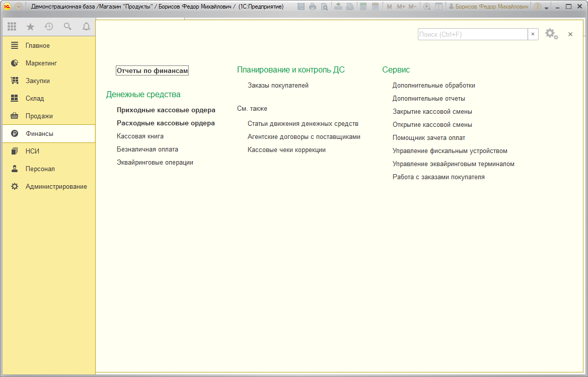Open the info icon in title bar
Viewport: 588px width, 377px height.
tap(537, 7)
